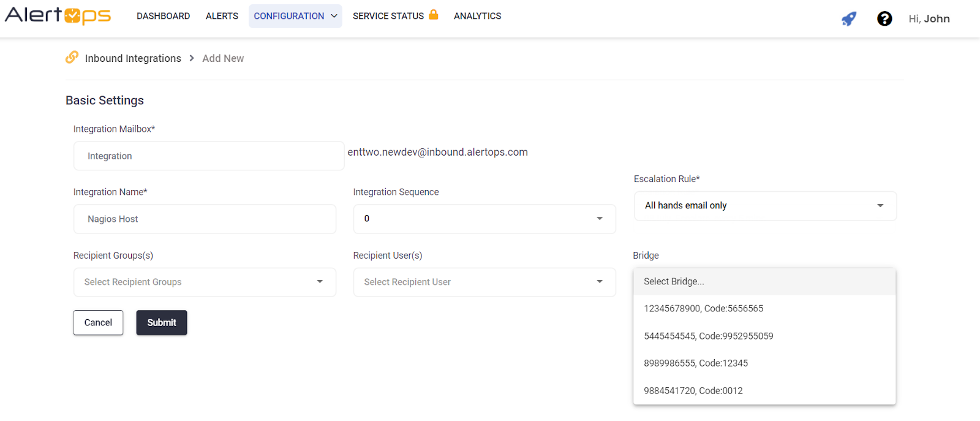Click the Integration Mailbox* label
980x421 pixels.
(114, 129)
